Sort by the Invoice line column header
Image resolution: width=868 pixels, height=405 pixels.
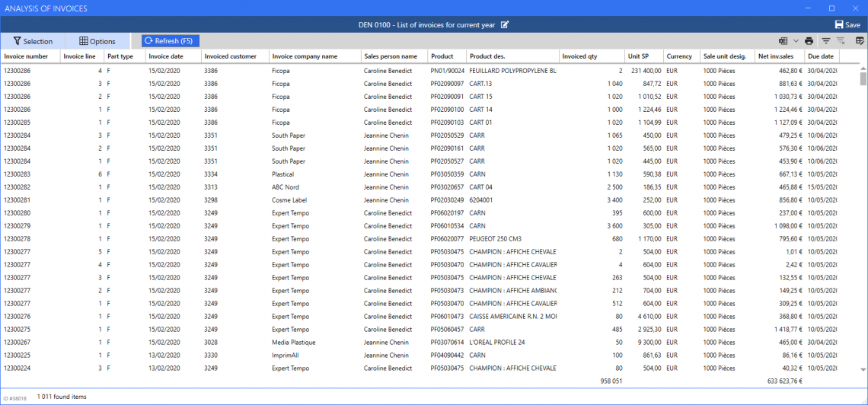coord(82,56)
